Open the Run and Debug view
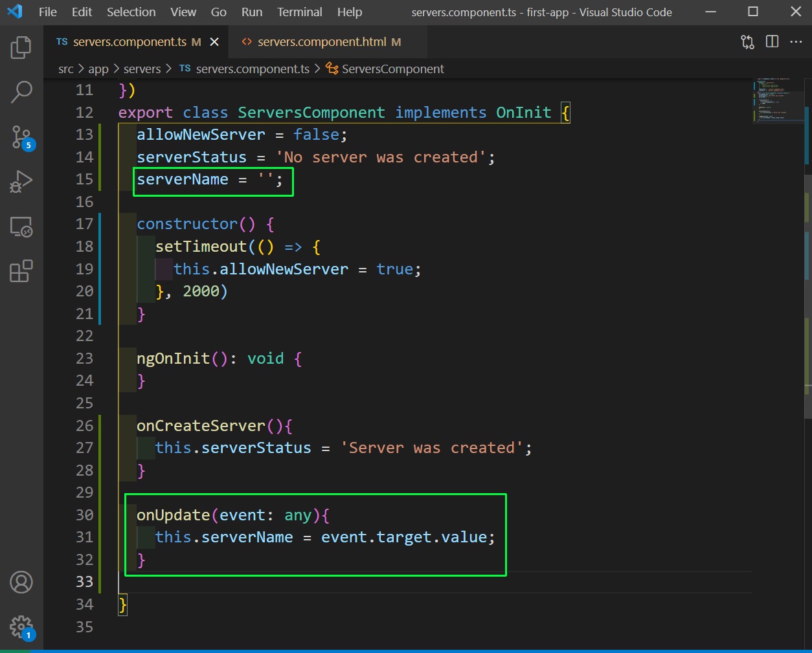Image resolution: width=812 pixels, height=653 pixels. (21, 182)
